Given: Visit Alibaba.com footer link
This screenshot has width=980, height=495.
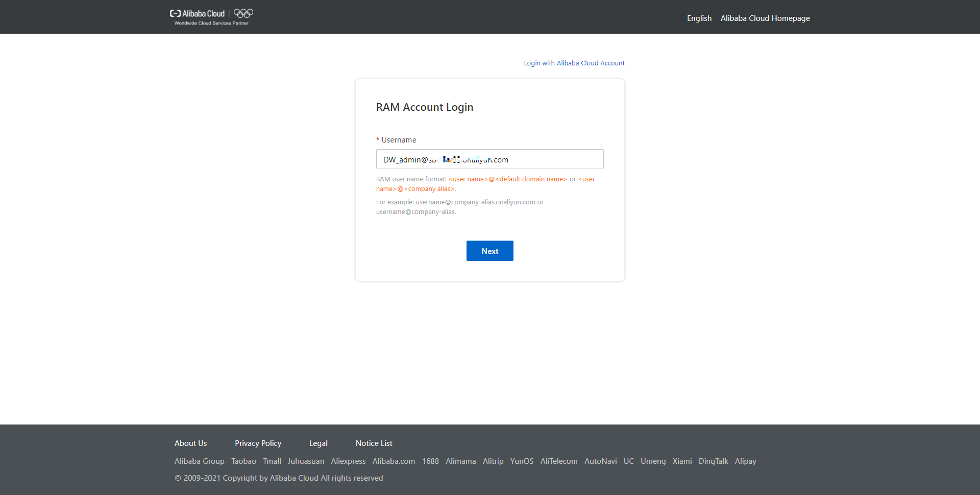Looking at the screenshot, I should [394, 461].
